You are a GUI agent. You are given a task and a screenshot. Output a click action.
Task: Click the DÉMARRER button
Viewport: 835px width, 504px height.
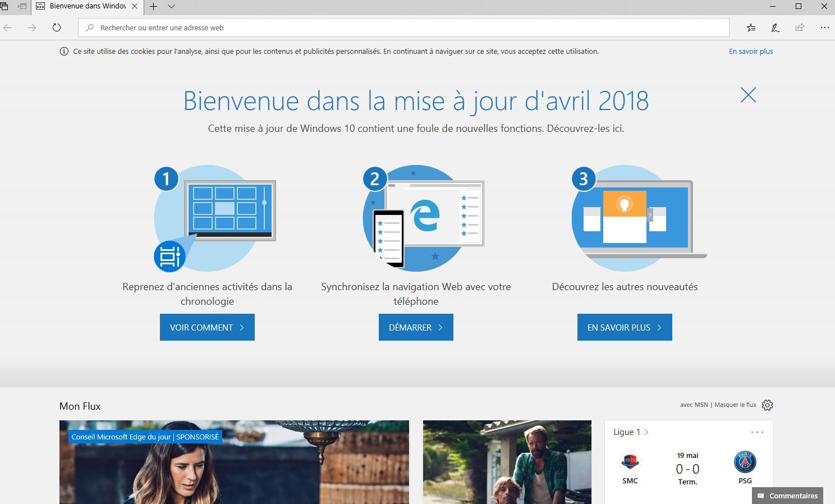click(x=416, y=327)
